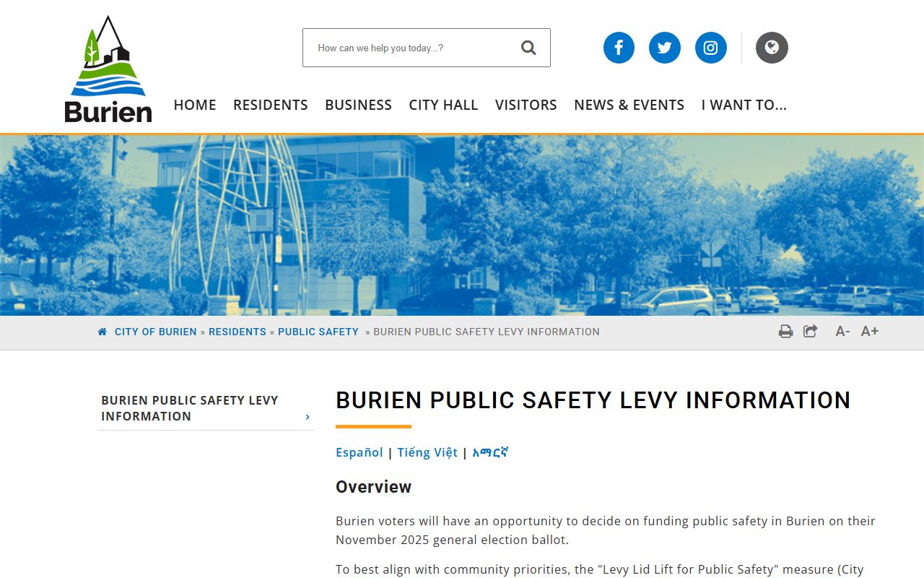The height and width of the screenshot is (578, 924).
Task: Go to the PUBLIC SAFETY breadcrumb link
Action: click(x=318, y=332)
